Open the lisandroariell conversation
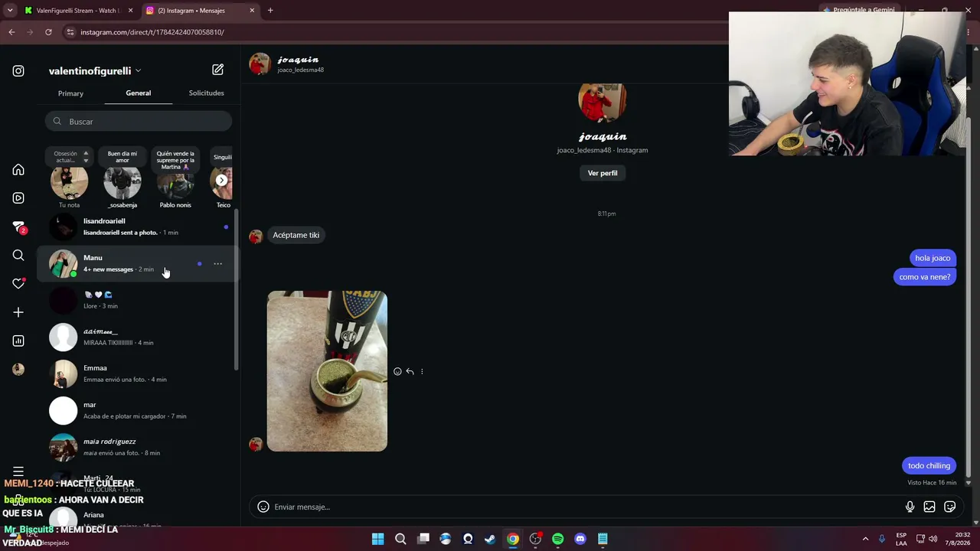The width and height of the screenshot is (980, 551). [139, 227]
